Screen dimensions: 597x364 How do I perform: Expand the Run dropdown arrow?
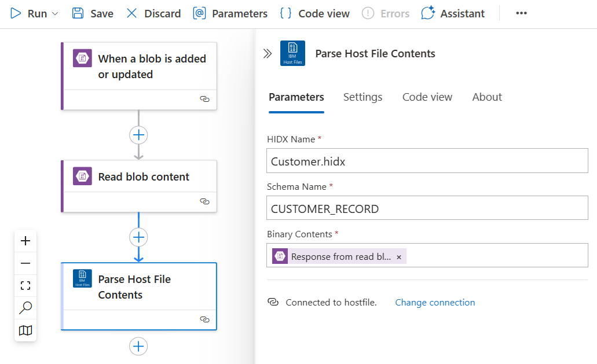pyautogui.click(x=55, y=13)
